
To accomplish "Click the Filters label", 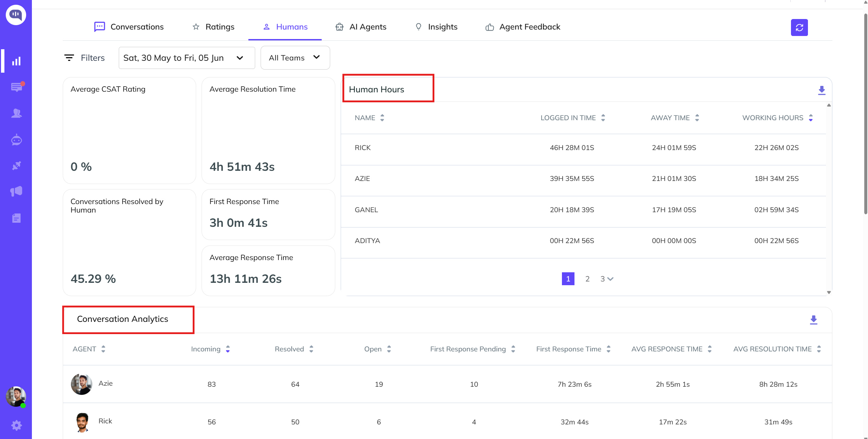I will click(x=93, y=58).
